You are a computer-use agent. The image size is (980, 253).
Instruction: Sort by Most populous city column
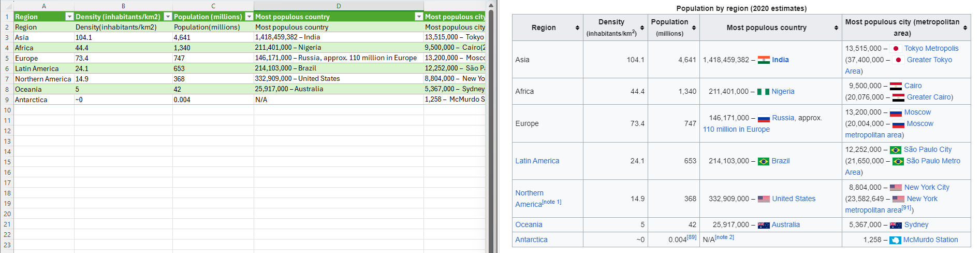point(965,28)
